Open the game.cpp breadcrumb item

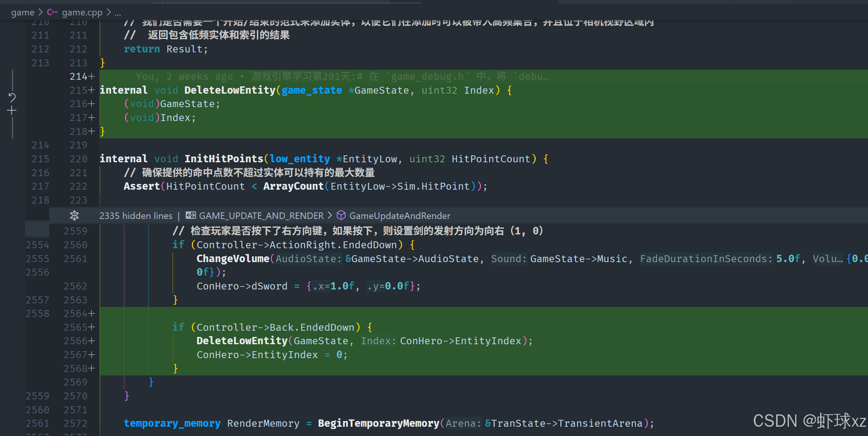tap(82, 12)
